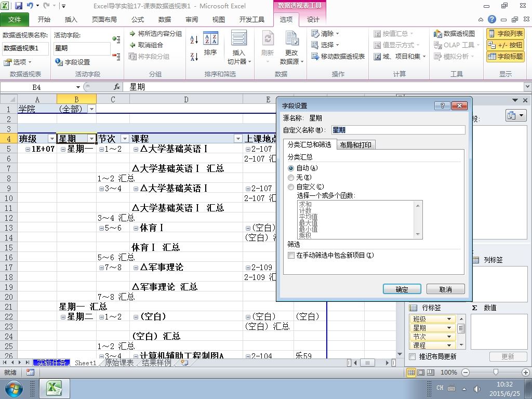Toggle +/- 按钮 display
Image resolution: width=532 pixels, height=399 pixels.
point(506,45)
